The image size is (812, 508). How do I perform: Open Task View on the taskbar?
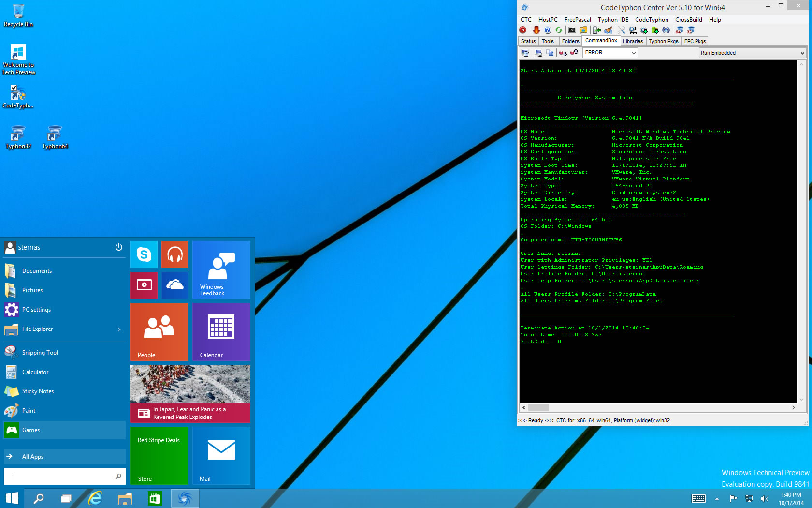(66, 498)
